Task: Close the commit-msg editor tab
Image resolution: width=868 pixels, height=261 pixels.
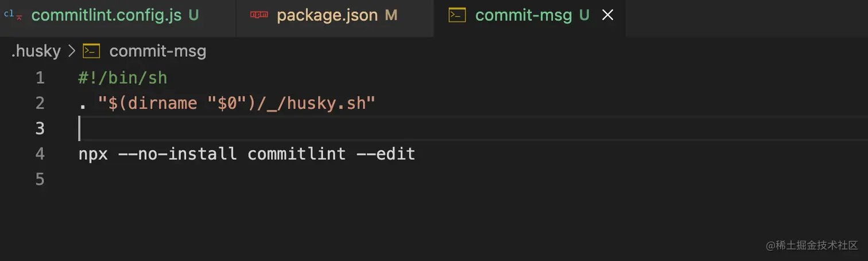Action: tap(607, 15)
